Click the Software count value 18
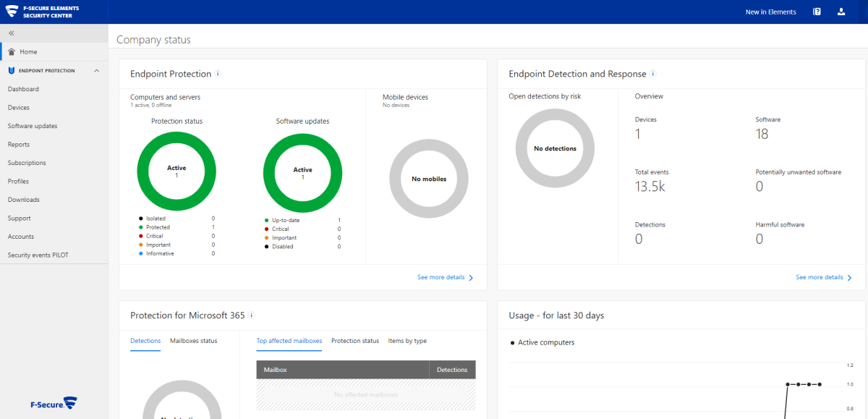The height and width of the screenshot is (419, 868). pos(762,134)
